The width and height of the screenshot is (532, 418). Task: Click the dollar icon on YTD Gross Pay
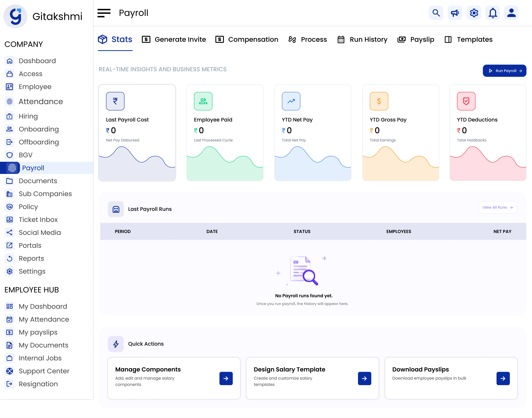click(x=379, y=101)
